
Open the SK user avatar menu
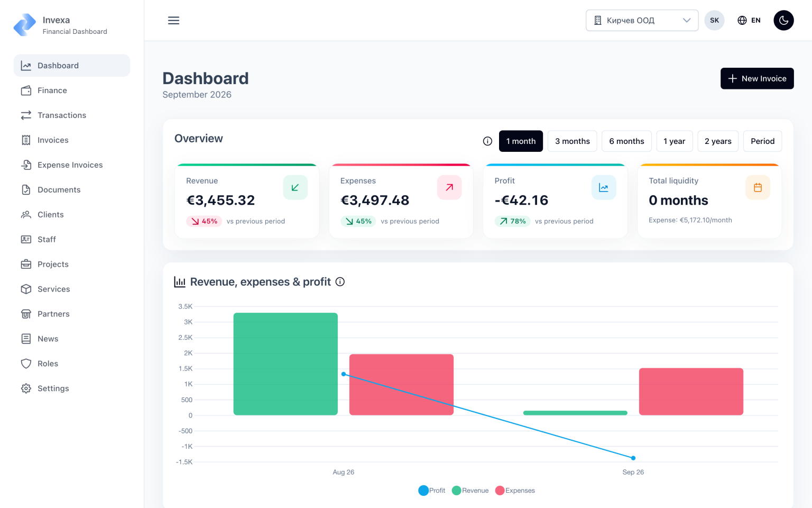coord(714,21)
